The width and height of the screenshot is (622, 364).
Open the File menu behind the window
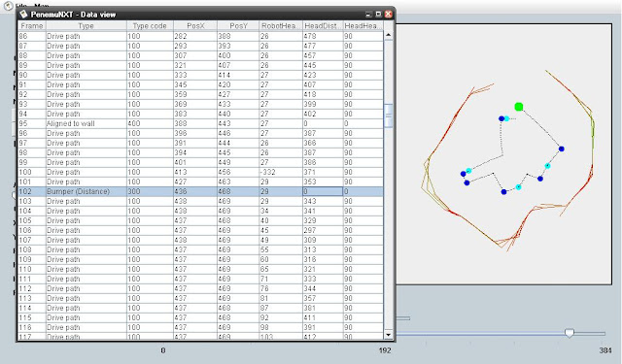click(20, 6)
